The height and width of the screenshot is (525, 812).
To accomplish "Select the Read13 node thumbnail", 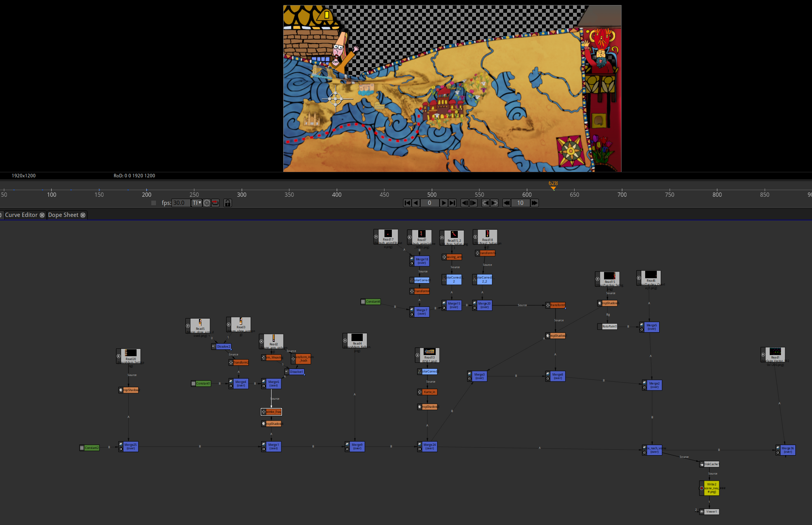I will pyautogui.click(x=429, y=352).
